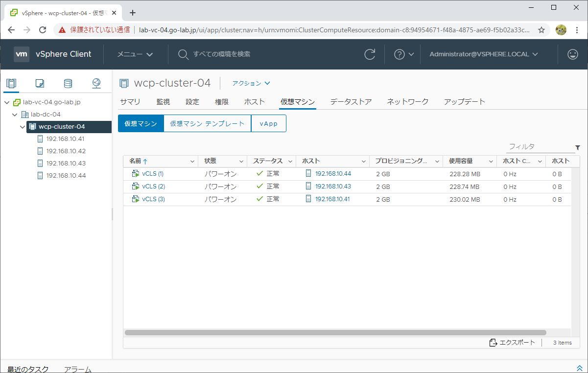Image resolution: width=588 pixels, height=373 pixels.
Task: Select host 192.168.10.44 in tree
Action: pos(66,176)
